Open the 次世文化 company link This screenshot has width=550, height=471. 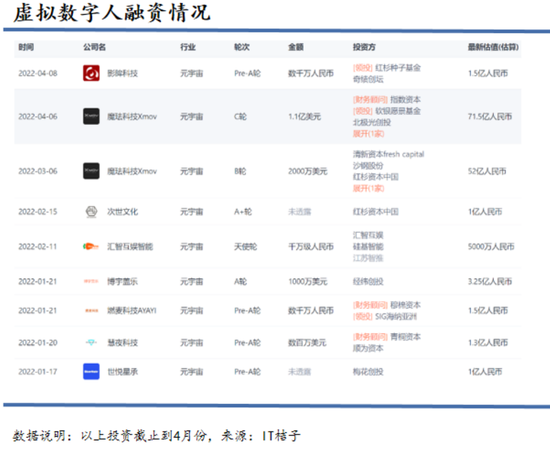[122, 212]
